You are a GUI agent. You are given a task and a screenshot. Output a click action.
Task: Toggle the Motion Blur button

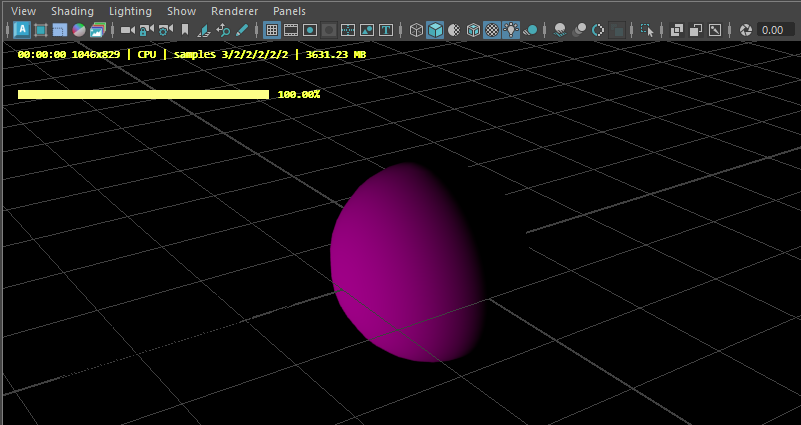coord(579,30)
